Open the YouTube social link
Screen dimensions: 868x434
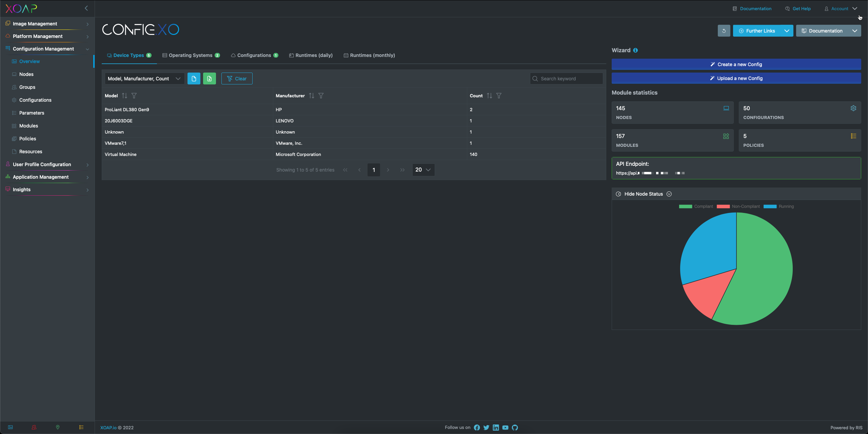point(505,428)
